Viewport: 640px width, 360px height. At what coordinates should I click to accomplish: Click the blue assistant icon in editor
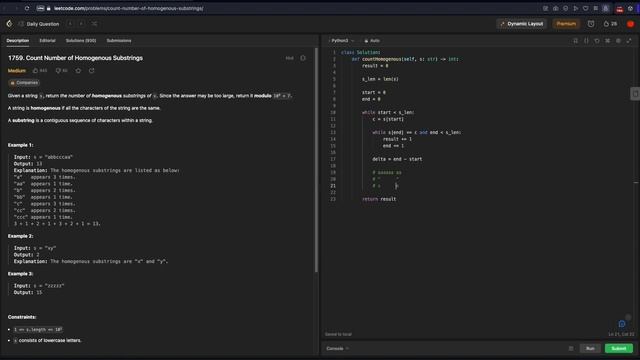(x=622, y=324)
